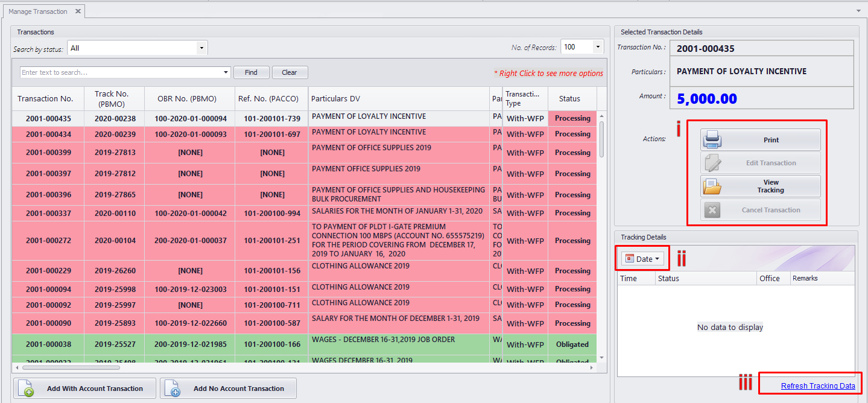868x403 pixels.
Task: Click the Clear button
Action: pyautogui.click(x=290, y=72)
